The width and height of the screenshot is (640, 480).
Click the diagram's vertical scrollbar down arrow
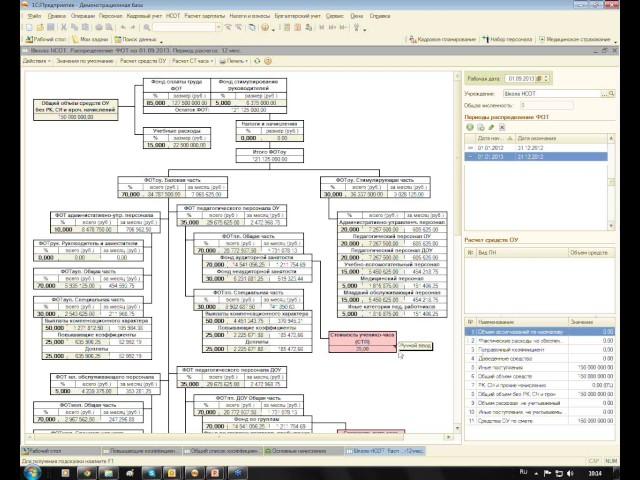[x=457, y=428]
